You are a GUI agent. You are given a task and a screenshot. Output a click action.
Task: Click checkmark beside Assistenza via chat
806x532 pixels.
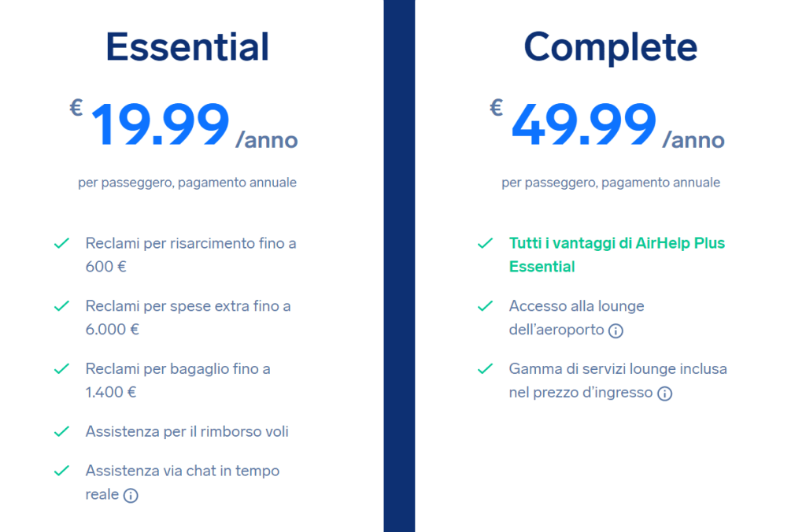pos(61,471)
